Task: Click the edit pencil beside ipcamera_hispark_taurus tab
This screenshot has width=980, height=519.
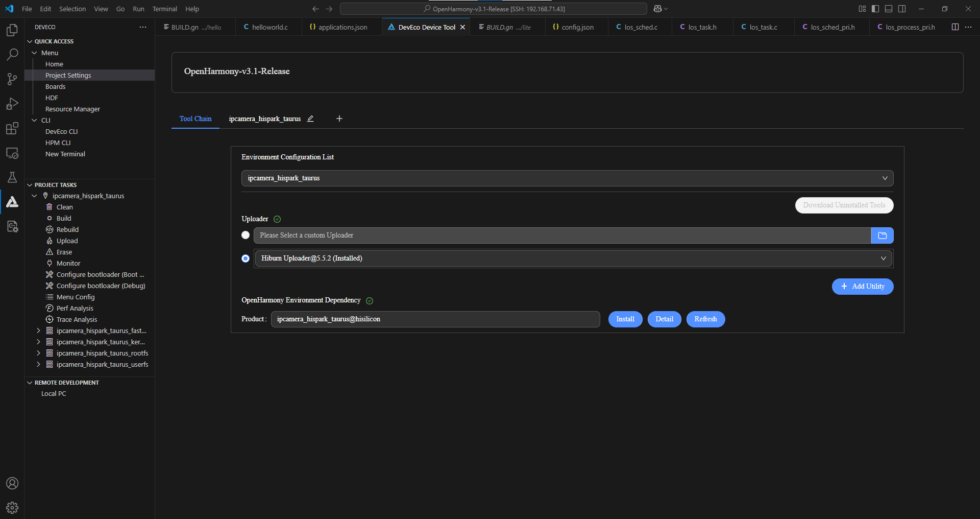Action: 310,119
